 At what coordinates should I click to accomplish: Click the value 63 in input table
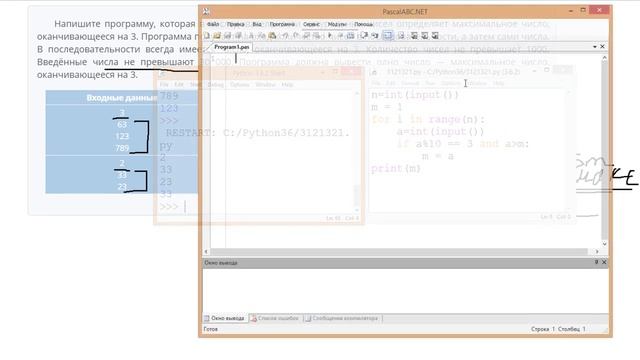[122, 124]
